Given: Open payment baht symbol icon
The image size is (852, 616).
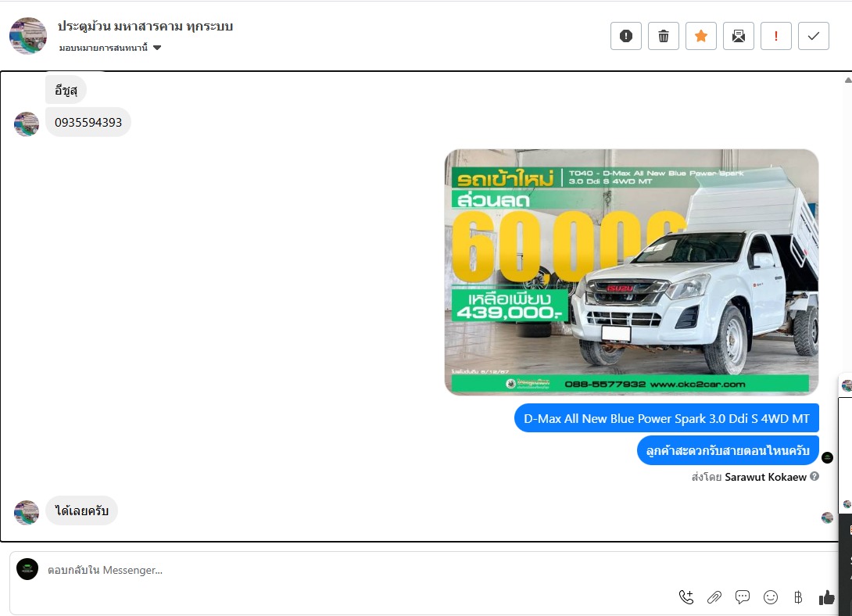Looking at the screenshot, I should tap(798, 597).
